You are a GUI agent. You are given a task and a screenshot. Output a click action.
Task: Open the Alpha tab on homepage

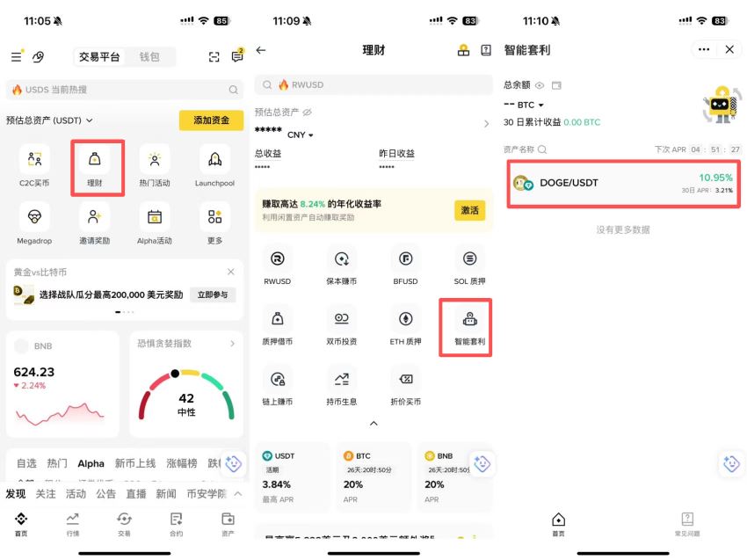click(91, 462)
